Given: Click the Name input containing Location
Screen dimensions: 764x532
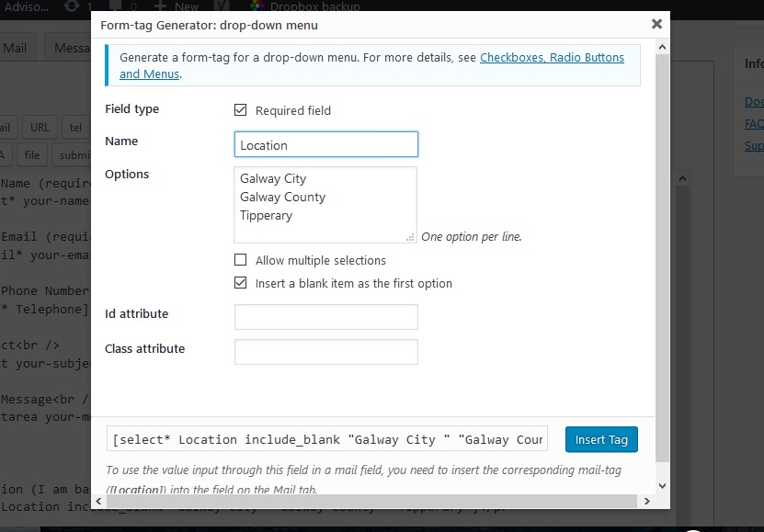Looking at the screenshot, I should [326, 144].
